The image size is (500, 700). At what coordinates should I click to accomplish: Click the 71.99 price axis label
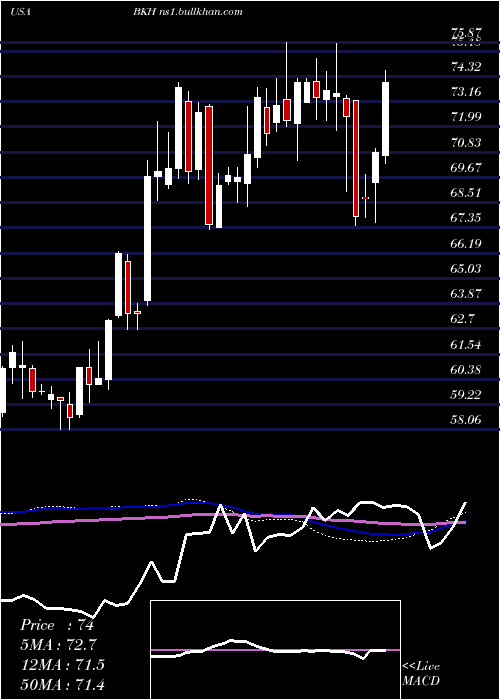click(x=466, y=117)
